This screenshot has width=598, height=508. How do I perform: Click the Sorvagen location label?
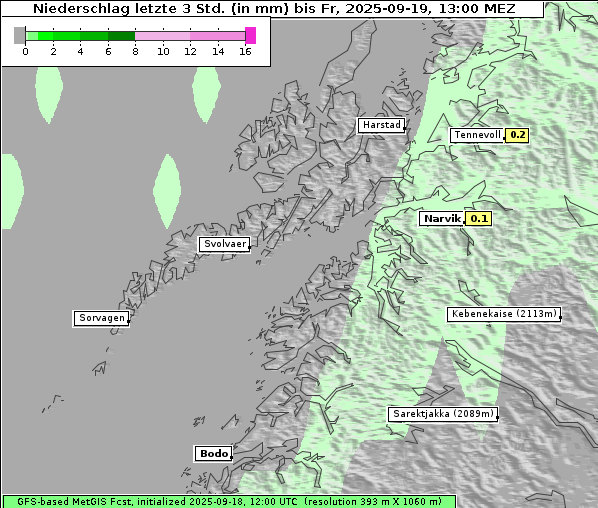coord(101,318)
